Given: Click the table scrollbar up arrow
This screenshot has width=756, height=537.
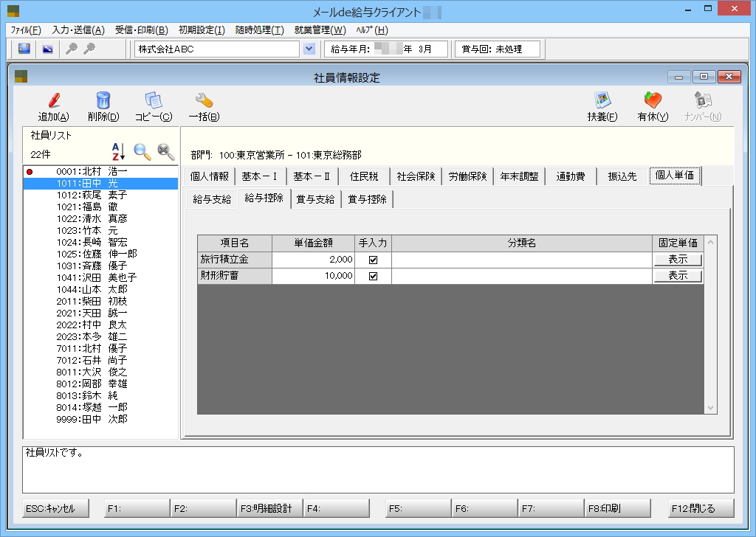Looking at the screenshot, I should point(710,242).
